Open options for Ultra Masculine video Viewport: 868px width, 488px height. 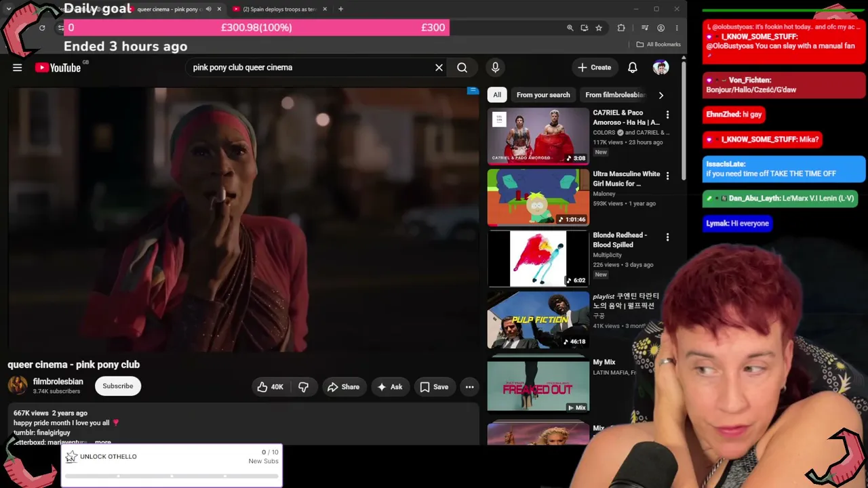667,176
